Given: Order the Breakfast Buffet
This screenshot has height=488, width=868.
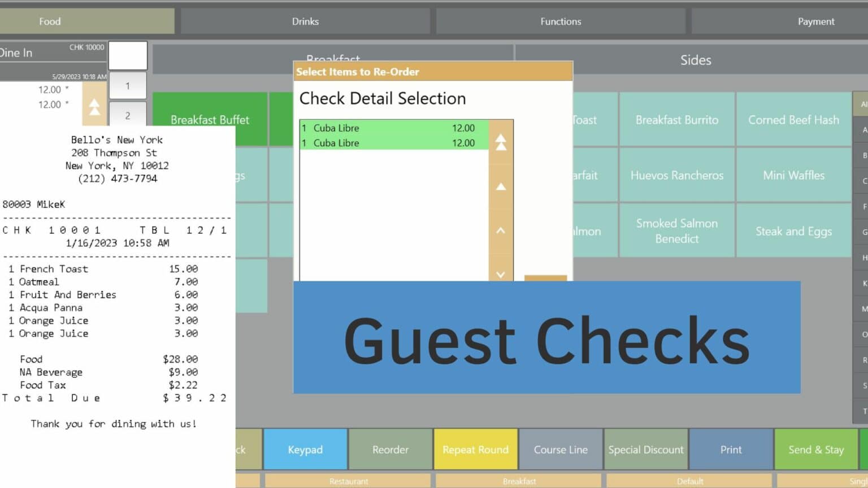Looking at the screenshot, I should click(210, 119).
